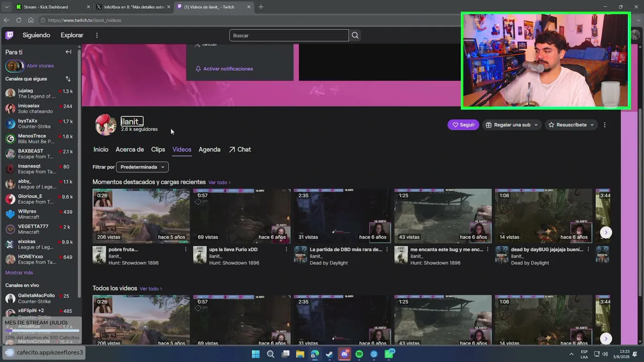
Task: Open the Chat tab link
Action: click(239, 149)
